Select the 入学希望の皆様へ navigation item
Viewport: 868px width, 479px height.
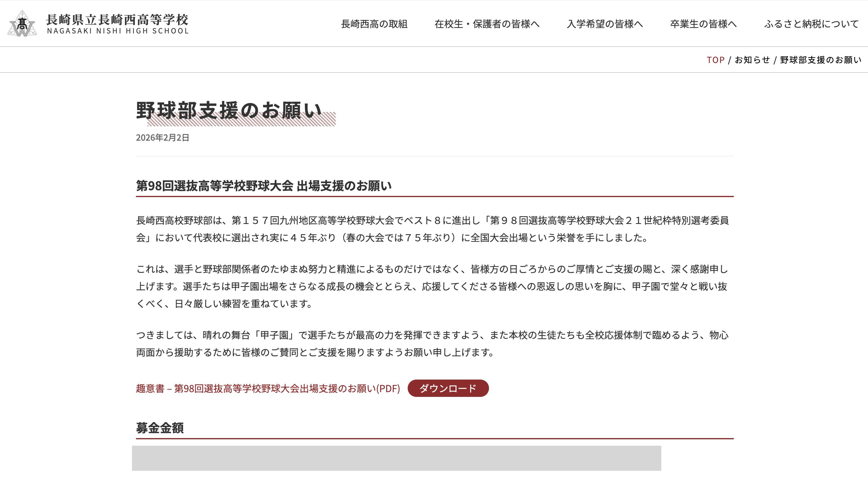tap(604, 24)
